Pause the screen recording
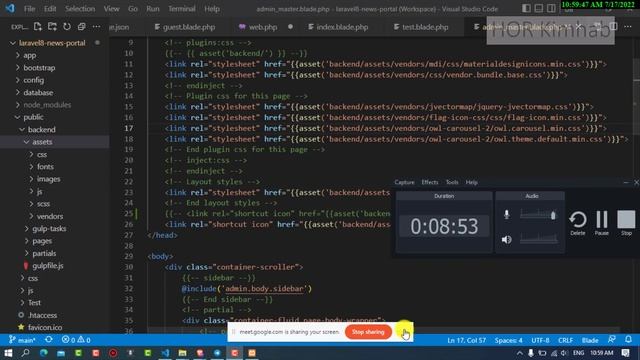The image size is (640, 360). pos(602,223)
